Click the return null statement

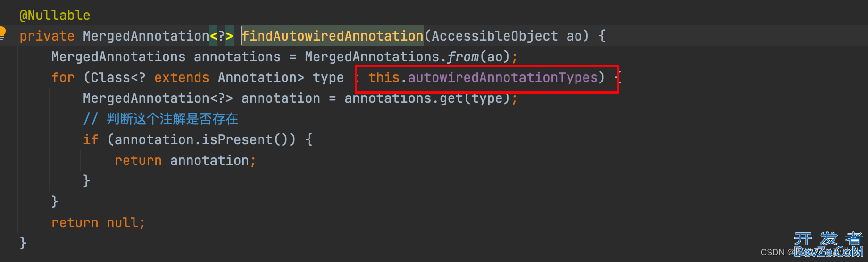click(x=98, y=222)
